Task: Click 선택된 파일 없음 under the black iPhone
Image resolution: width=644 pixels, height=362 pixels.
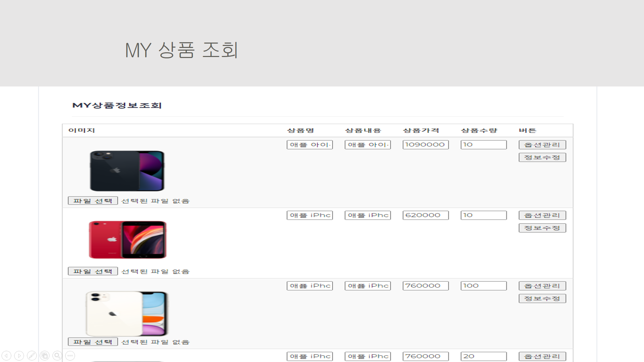Action: click(155, 201)
